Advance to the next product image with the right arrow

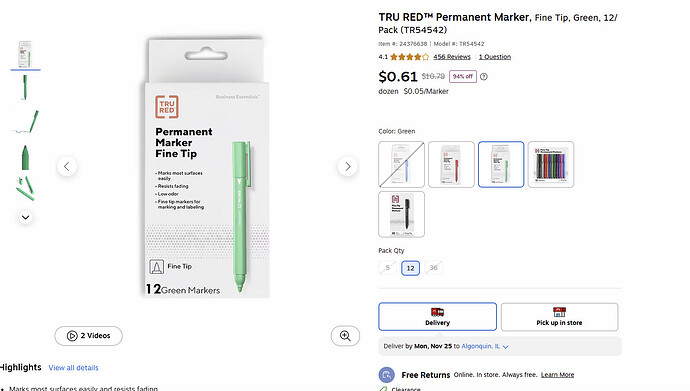coord(348,167)
